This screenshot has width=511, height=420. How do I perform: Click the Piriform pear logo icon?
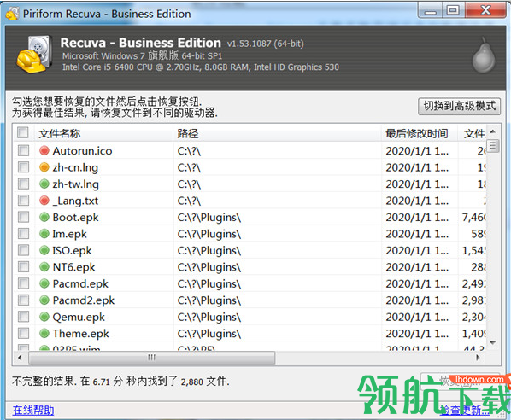click(x=484, y=56)
